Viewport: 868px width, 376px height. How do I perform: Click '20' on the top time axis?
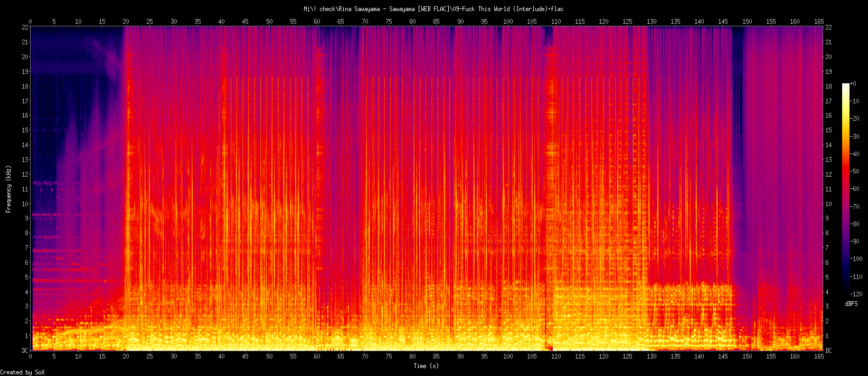[126, 22]
